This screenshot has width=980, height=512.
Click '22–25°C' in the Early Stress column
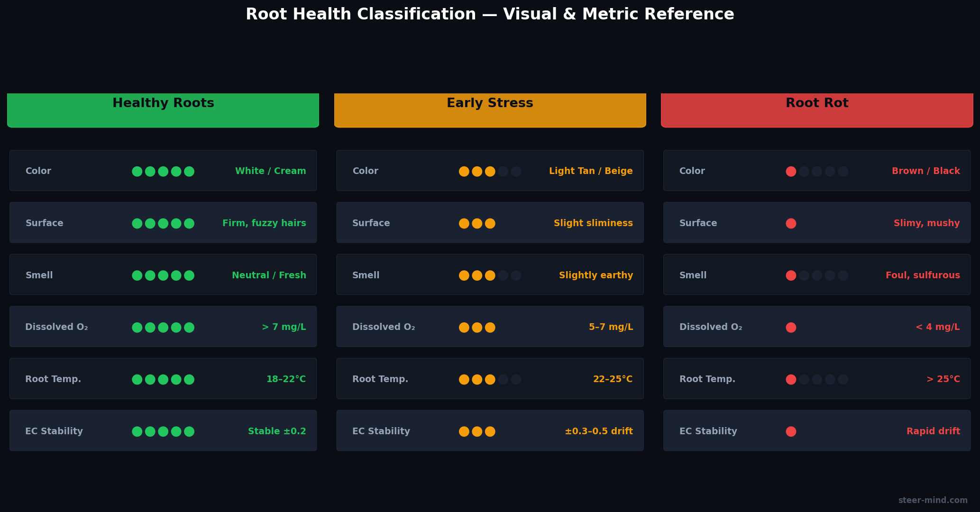tap(613, 379)
